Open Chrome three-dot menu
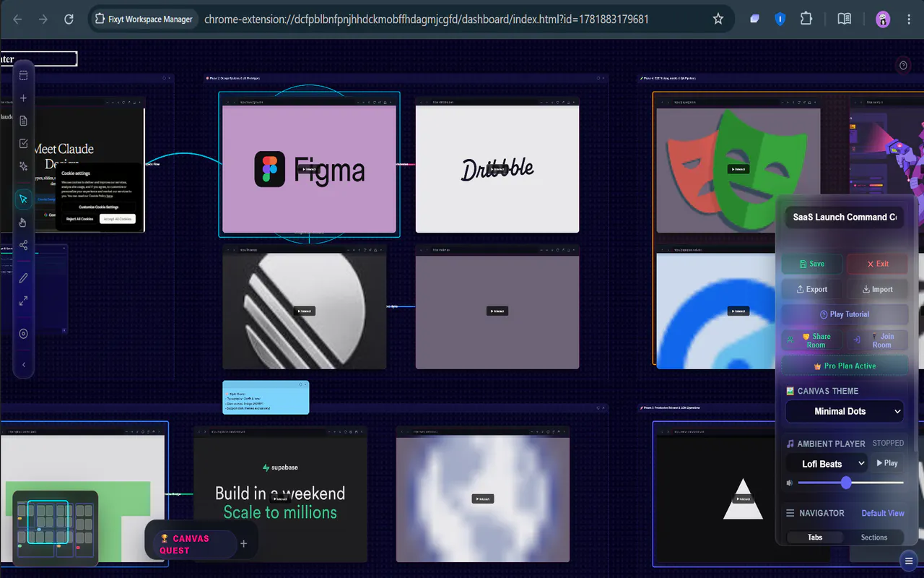The height and width of the screenshot is (578, 924). (909, 20)
